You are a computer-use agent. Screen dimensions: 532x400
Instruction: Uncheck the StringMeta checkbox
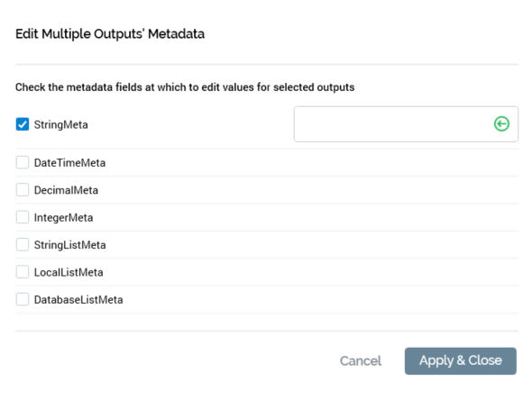(23, 124)
